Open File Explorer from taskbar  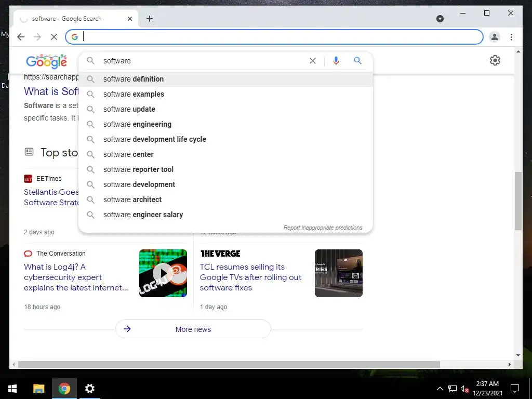tap(38, 389)
